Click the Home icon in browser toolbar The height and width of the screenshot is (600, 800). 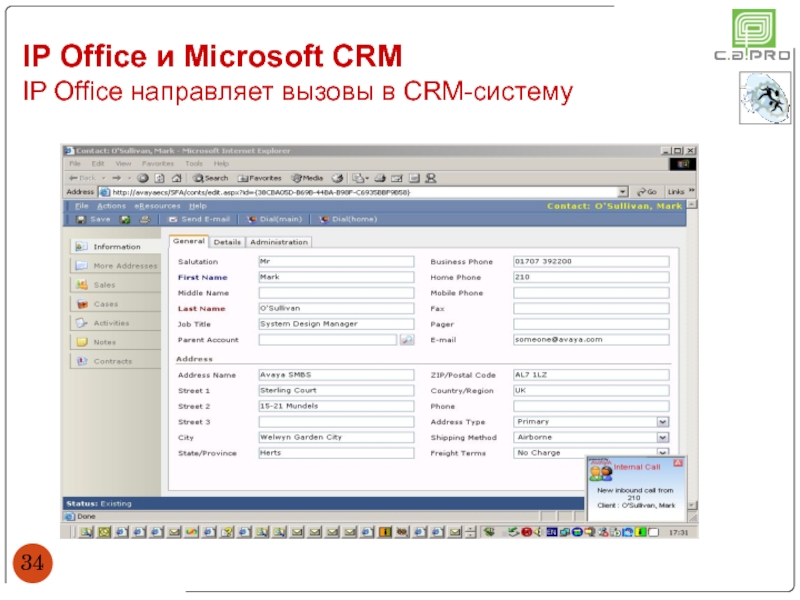click(177, 178)
